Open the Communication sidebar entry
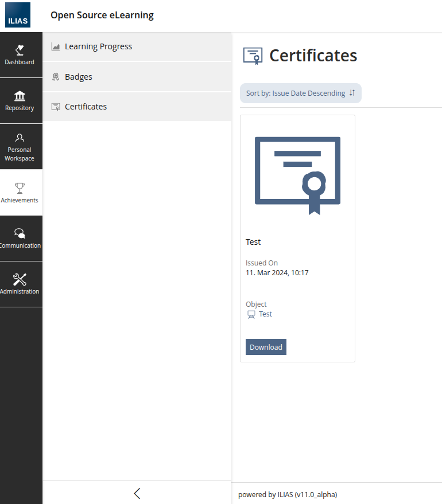The height and width of the screenshot is (504, 442). [x=20, y=239]
